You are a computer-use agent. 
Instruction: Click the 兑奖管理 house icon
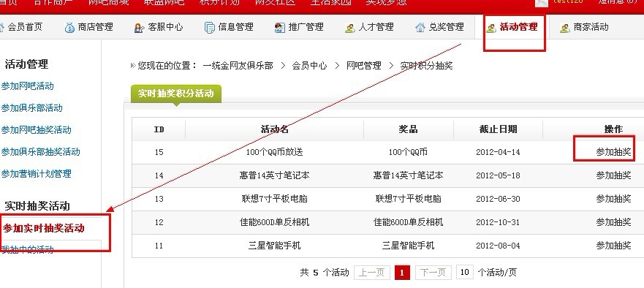coord(420,28)
